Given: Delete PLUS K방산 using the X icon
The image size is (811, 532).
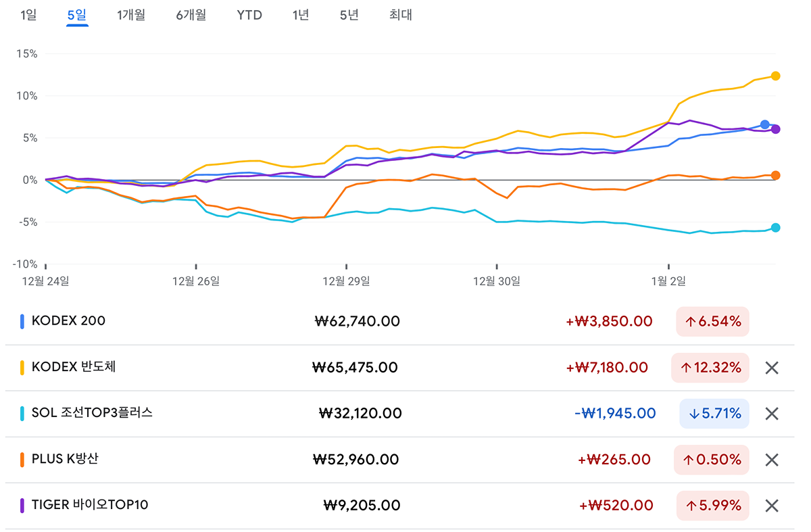Looking at the screenshot, I should click(x=772, y=460).
